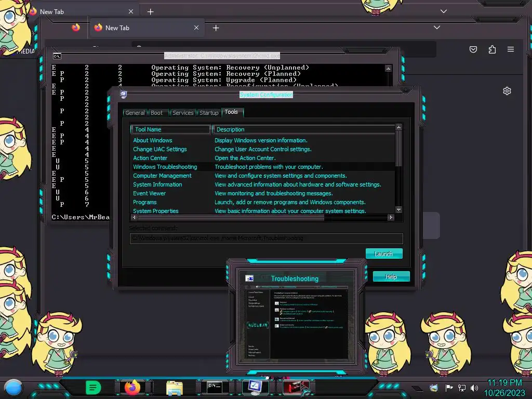Click the Selected command text field
Image resolution: width=532 pixels, height=399 pixels.
coord(267,238)
